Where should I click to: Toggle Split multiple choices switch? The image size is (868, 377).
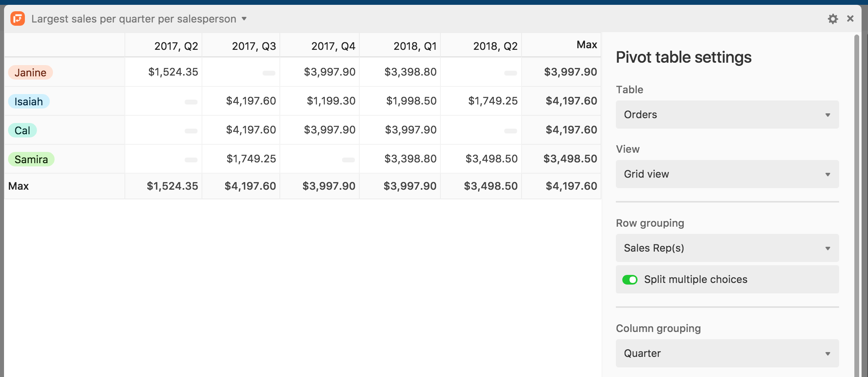coord(630,279)
